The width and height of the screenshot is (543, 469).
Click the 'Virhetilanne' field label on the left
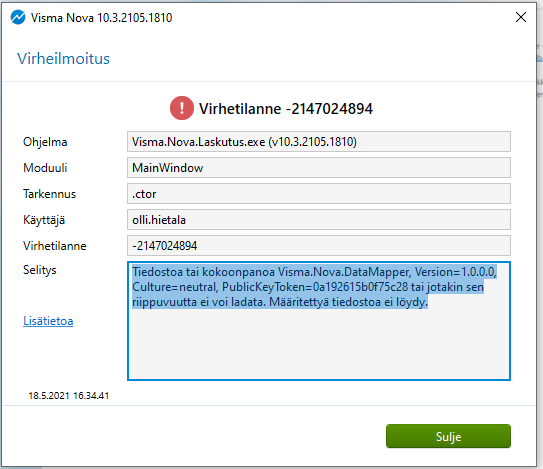tap(55, 246)
